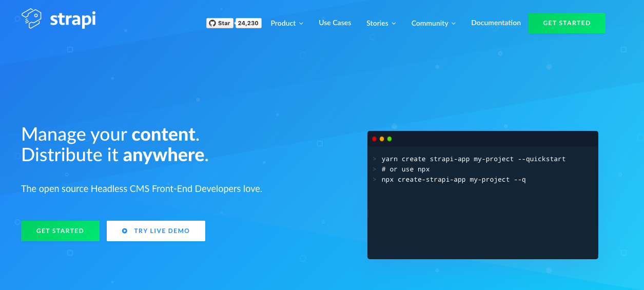This screenshot has width=644, height=290.
Task: Click the Strapi rocket logo icon
Action: pos(31,19)
